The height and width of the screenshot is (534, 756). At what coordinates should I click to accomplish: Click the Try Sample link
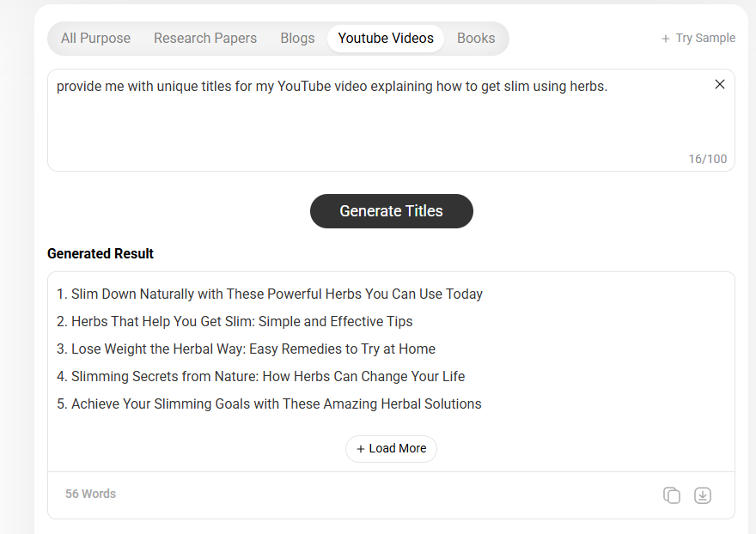pos(706,38)
